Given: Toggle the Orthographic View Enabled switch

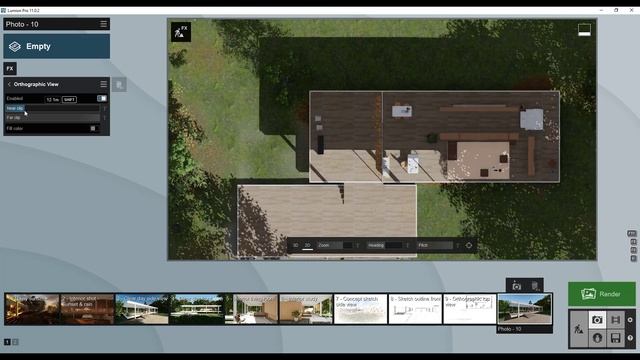Looking at the screenshot, I should (102, 98).
